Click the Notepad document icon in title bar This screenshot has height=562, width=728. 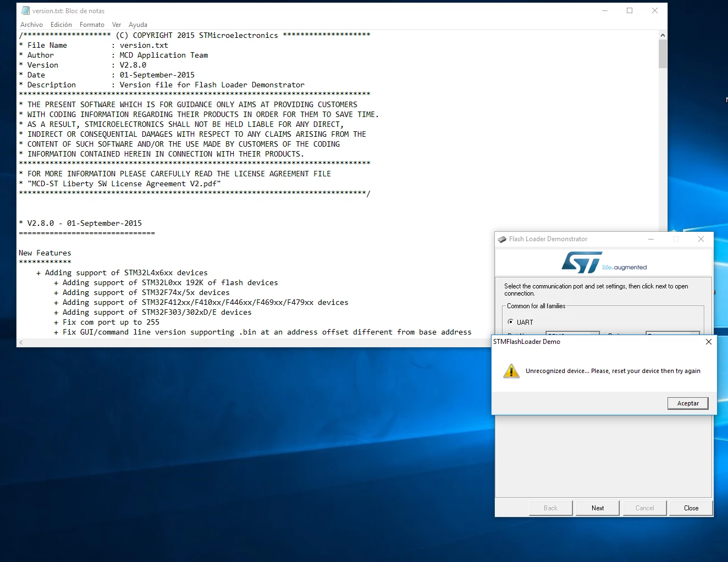pyautogui.click(x=25, y=10)
